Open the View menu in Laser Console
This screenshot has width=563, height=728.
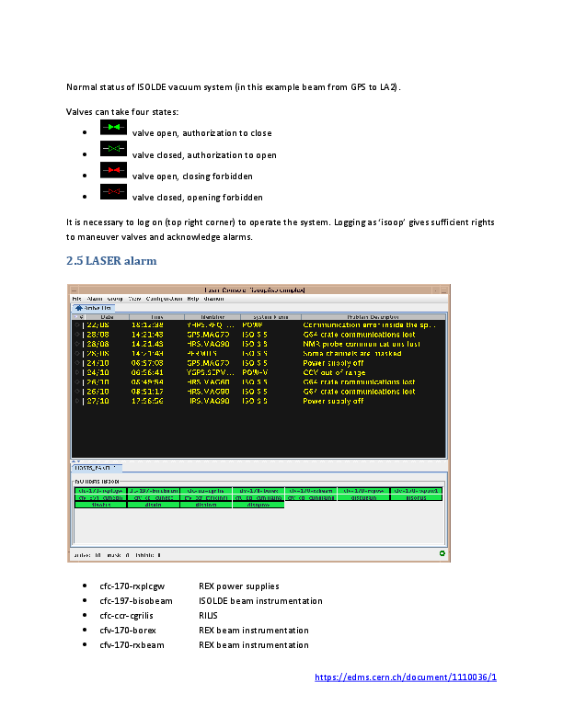(x=134, y=299)
